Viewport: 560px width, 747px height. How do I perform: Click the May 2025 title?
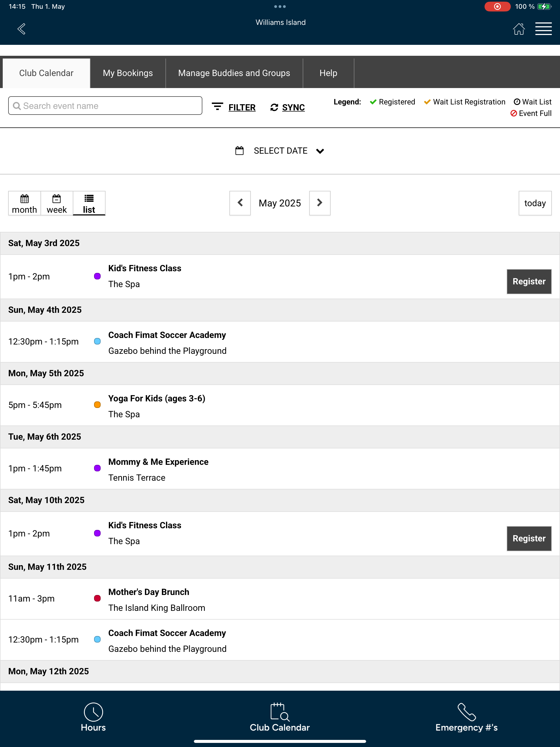[280, 203]
